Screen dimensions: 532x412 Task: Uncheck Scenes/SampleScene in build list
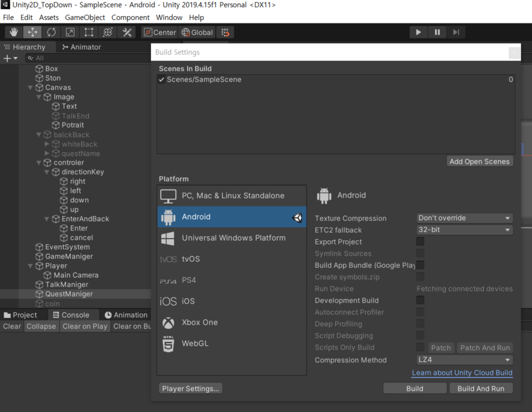click(162, 80)
